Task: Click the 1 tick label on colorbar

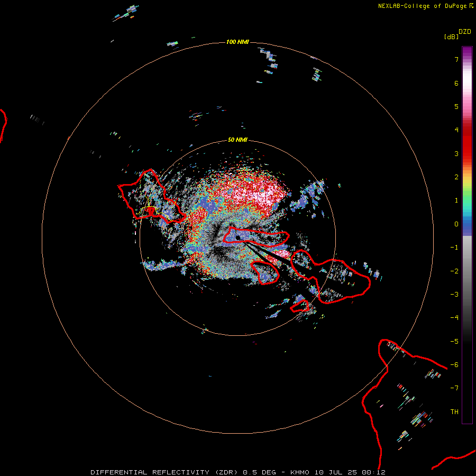Action: pyautogui.click(x=456, y=200)
